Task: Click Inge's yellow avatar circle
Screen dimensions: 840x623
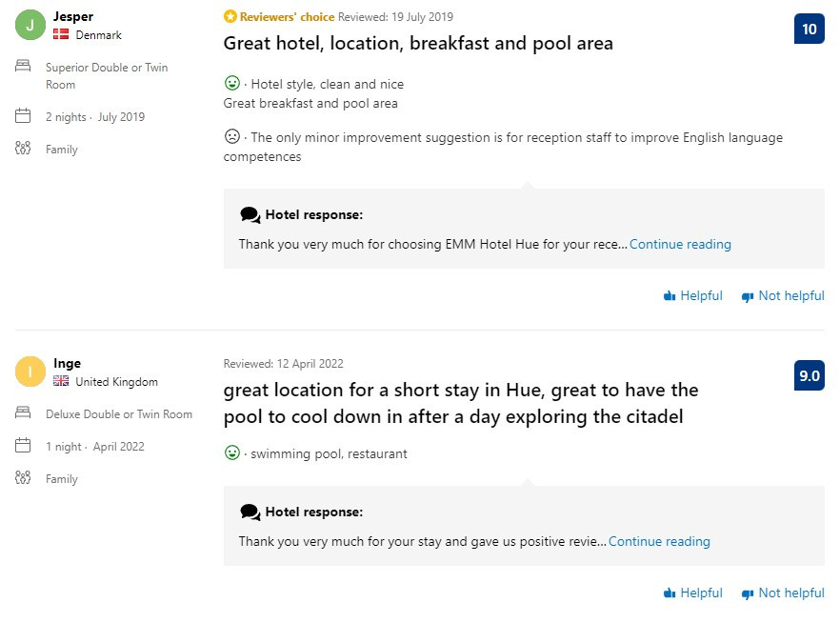Action: [x=30, y=372]
